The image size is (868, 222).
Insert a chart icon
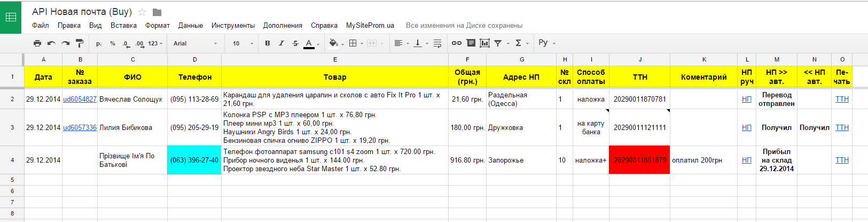pos(484,43)
